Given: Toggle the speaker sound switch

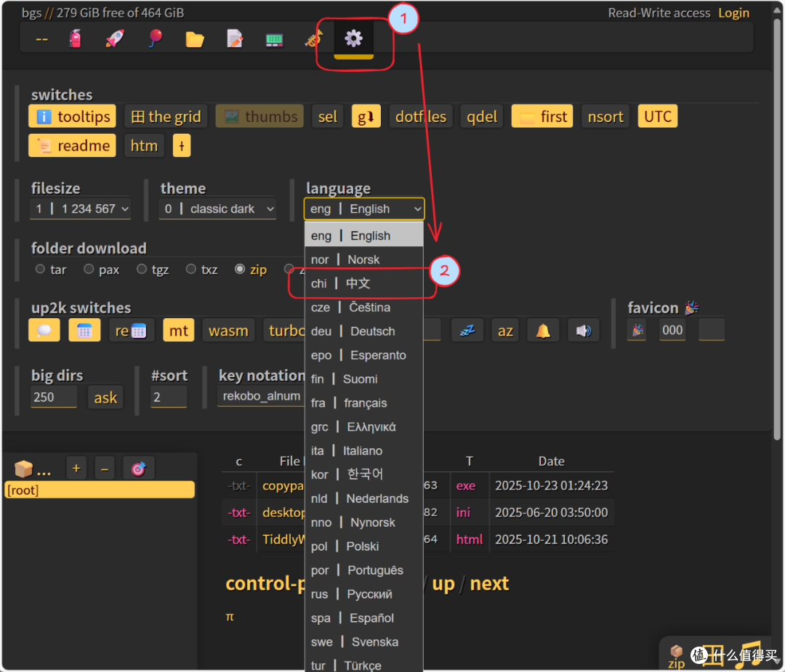Looking at the screenshot, I should point(584,331).
